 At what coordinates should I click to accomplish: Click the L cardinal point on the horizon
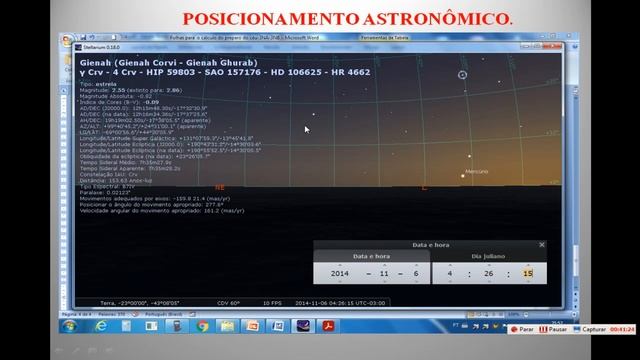(x=424, y=188)
